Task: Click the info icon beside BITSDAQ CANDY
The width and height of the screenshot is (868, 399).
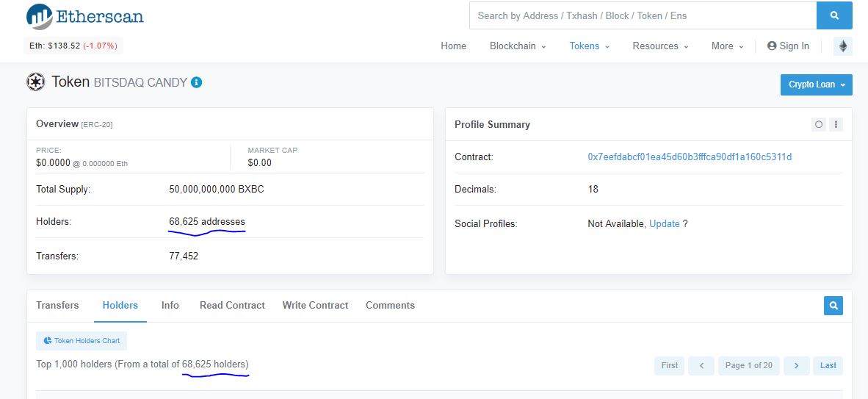Action: tap(196, 82)
